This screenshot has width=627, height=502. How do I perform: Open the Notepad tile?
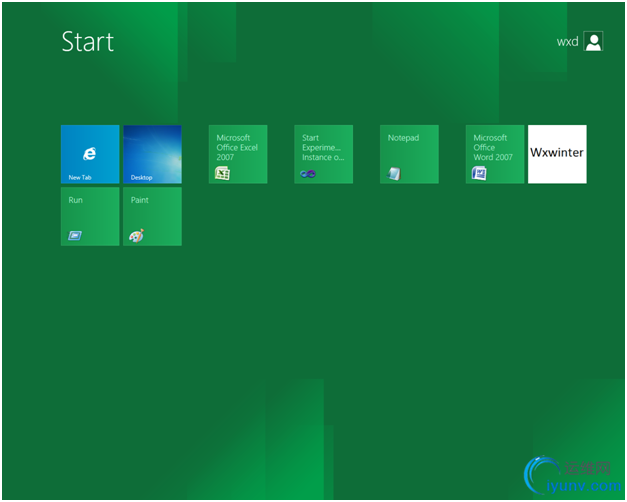point(409,154)
